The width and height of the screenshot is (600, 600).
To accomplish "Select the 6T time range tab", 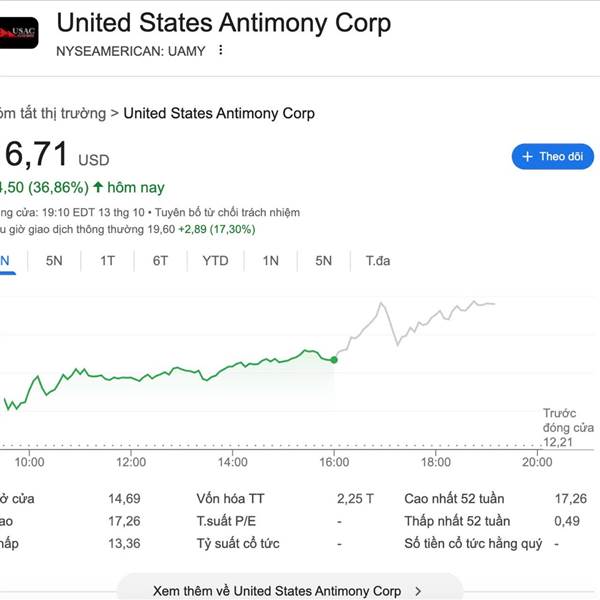I will pyautogui.click(x=160, y=261).
